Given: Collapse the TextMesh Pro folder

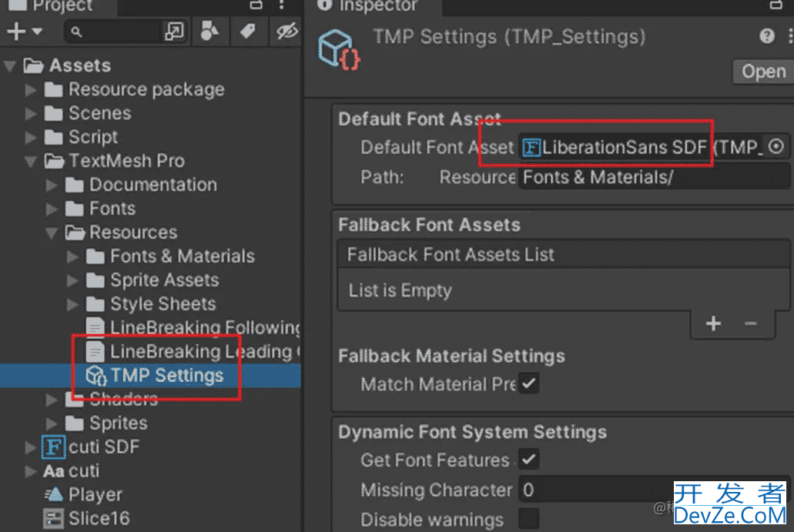Looking at the screenshot, I should click(31, 161).
